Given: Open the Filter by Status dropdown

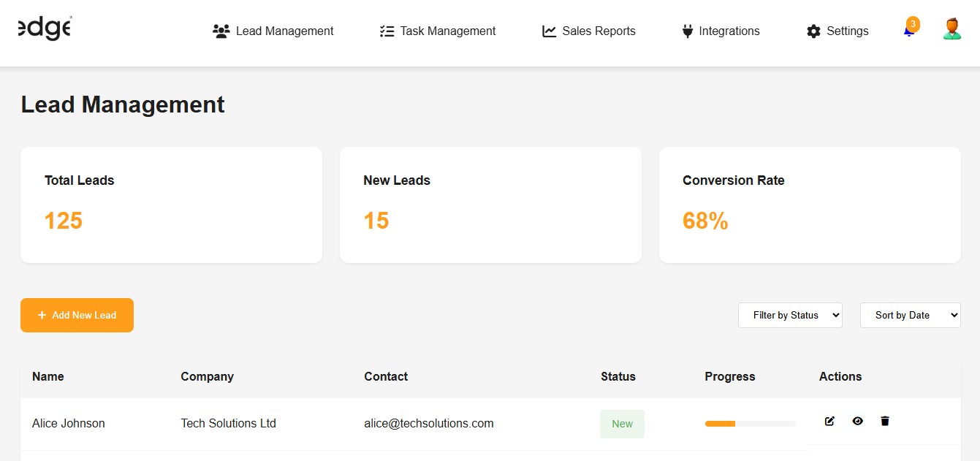Looking at the screenshot, I should click(x=790, y=315).
